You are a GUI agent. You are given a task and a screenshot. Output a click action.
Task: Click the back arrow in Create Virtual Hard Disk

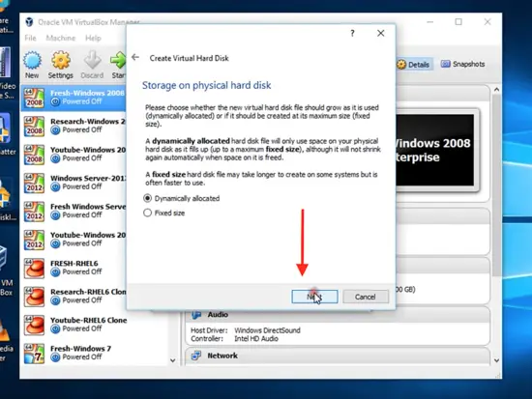tap(135, 57)
